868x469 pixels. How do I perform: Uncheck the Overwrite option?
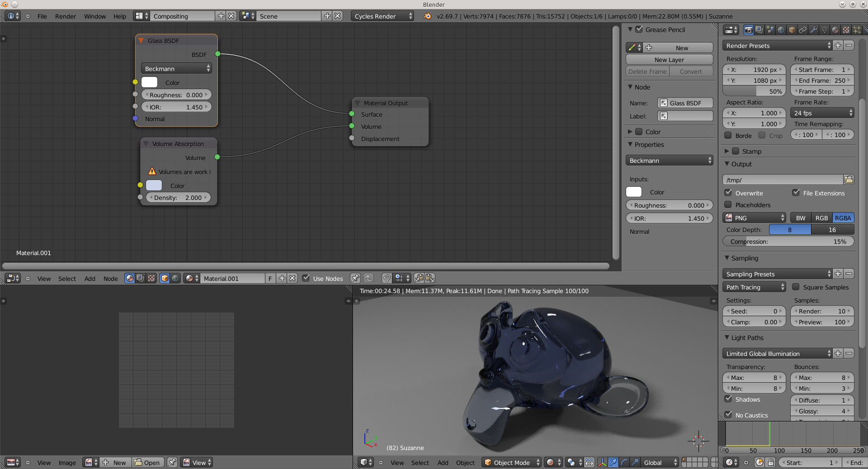click(728, 193)
